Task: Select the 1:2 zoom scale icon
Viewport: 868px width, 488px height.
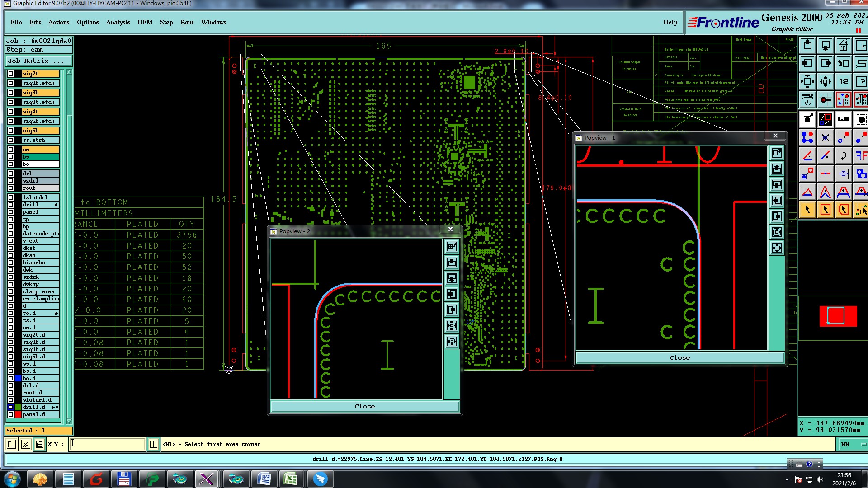Action: [x=843, y=82]
